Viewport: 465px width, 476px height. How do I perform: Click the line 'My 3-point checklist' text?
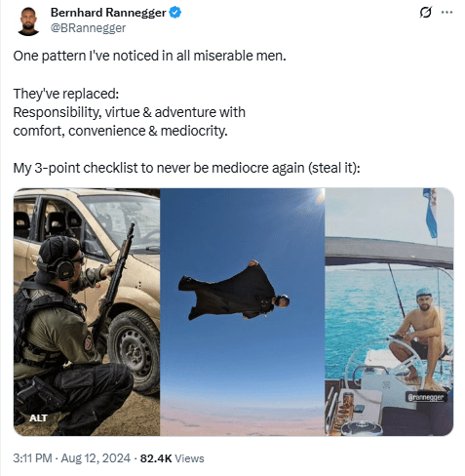click(186, 168)
